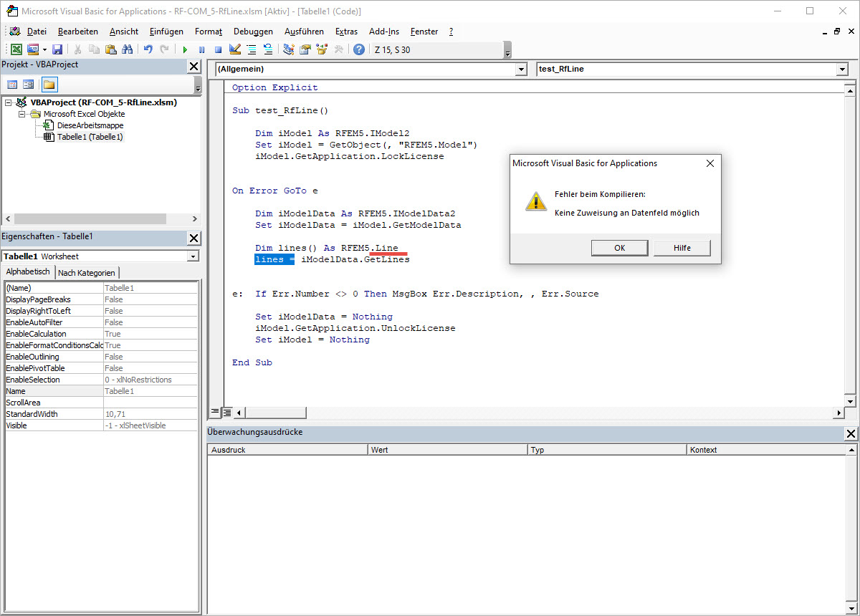The image size is (860, 616).
Task: Click Hilfe in the error dialog
Action: click(x=682, y=247)
